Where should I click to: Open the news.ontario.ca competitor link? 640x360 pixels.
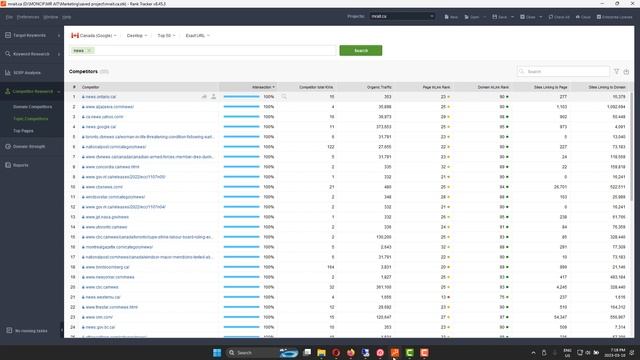tap(100, 97)
